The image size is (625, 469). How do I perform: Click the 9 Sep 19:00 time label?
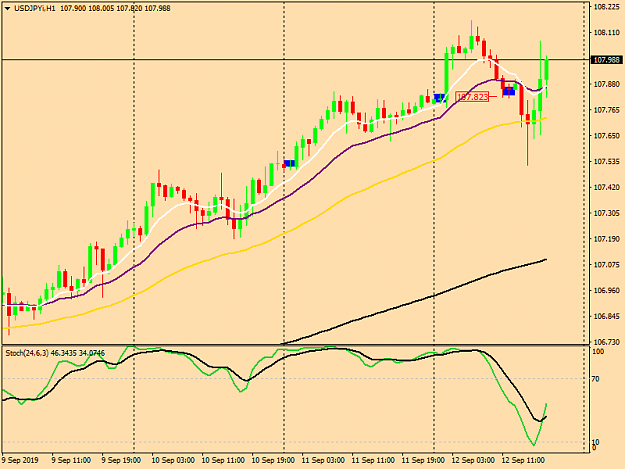[x=121, y=460]
